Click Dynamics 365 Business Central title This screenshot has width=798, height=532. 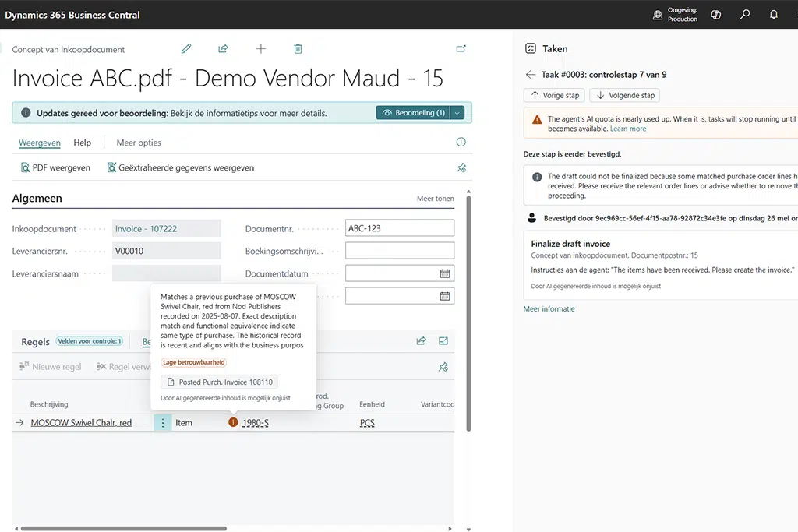click(72, 15)
